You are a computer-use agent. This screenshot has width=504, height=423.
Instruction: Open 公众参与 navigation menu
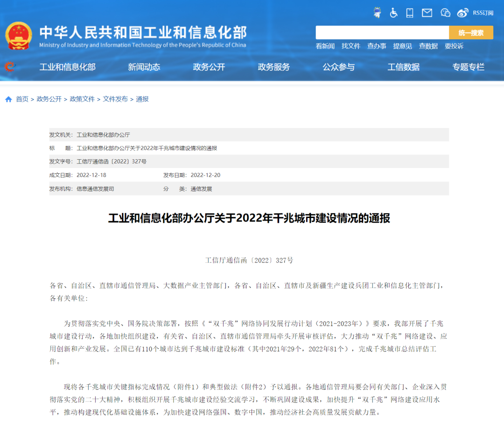pyautogui.click(x=339, y=67)
